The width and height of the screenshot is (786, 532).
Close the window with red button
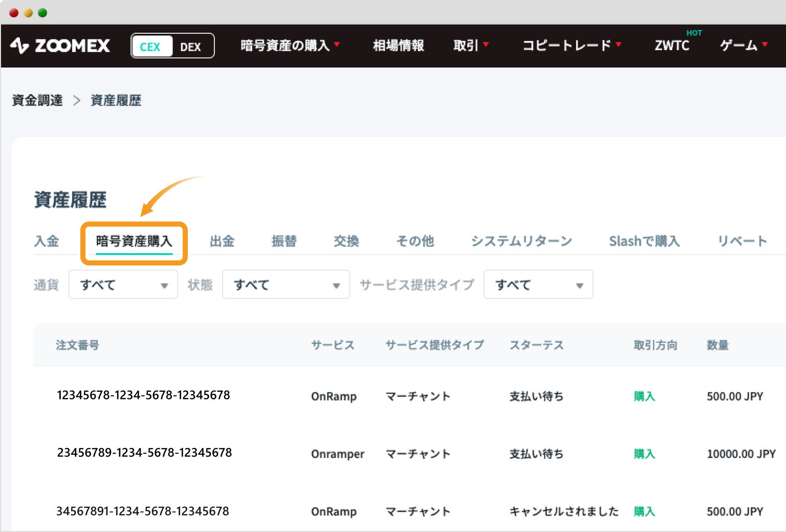click(x=14, y=13)
